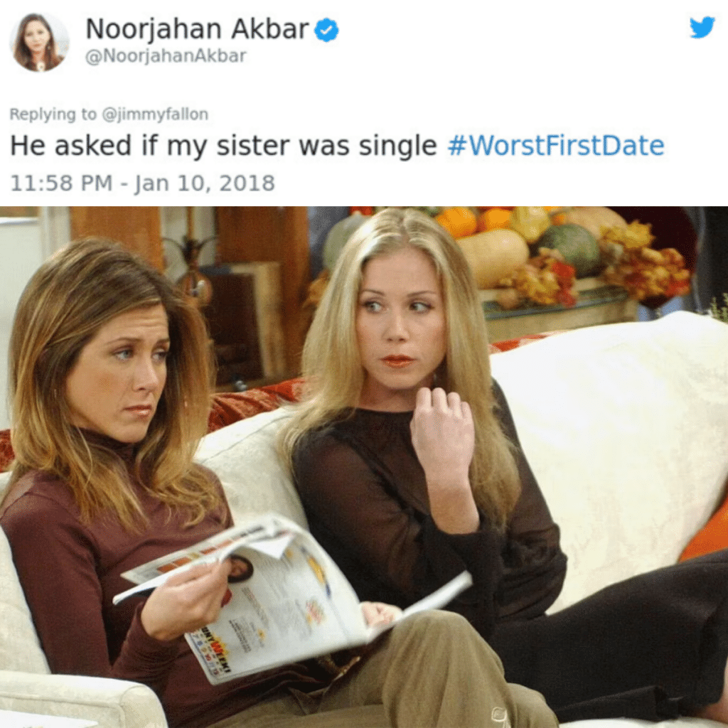Open the 11:58 PM tweet timestamp
728x728 pixels.
(x=142, y=183)
